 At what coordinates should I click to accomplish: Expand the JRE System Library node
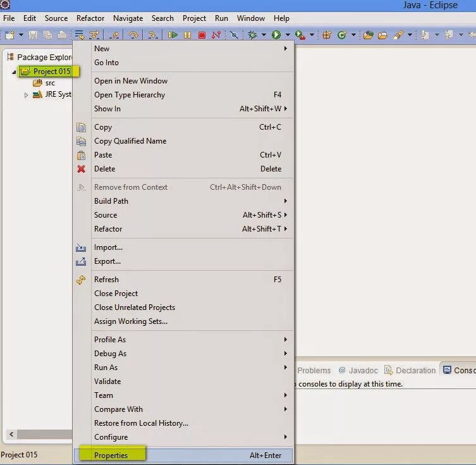pyautogui.click(x=26, y=95)
